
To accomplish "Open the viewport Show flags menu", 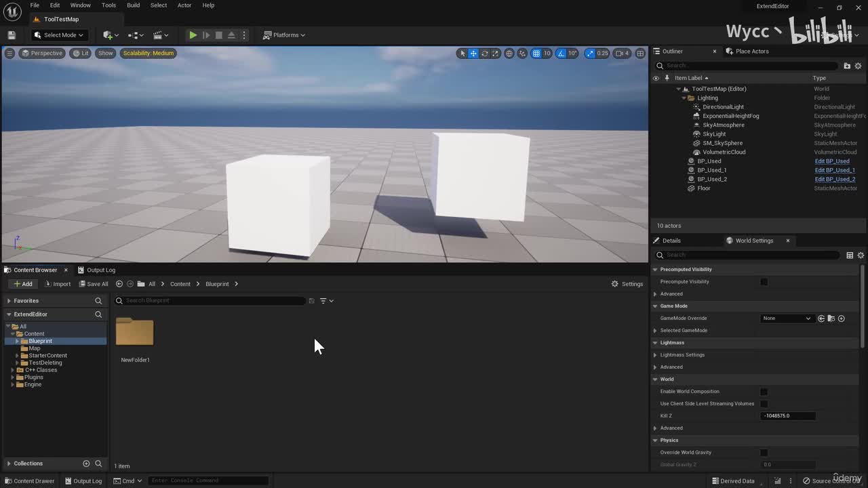I will tap(106, 53).
